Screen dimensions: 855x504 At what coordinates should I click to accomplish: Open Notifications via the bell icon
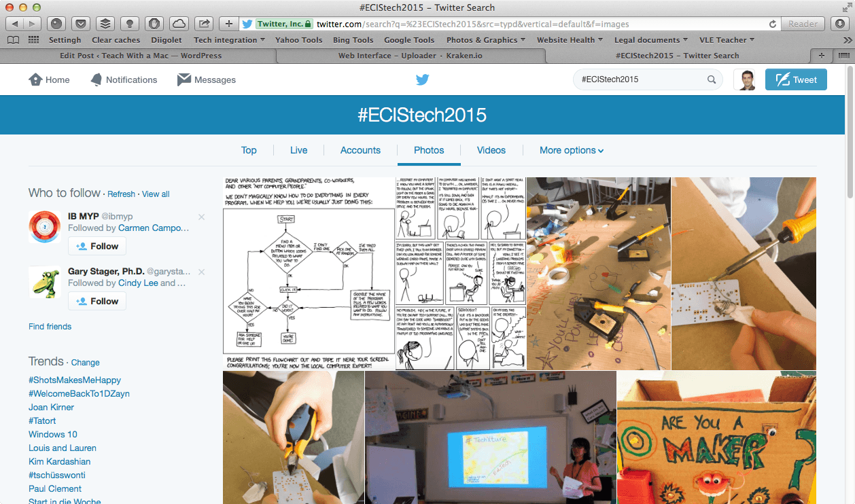click(97, 79)
